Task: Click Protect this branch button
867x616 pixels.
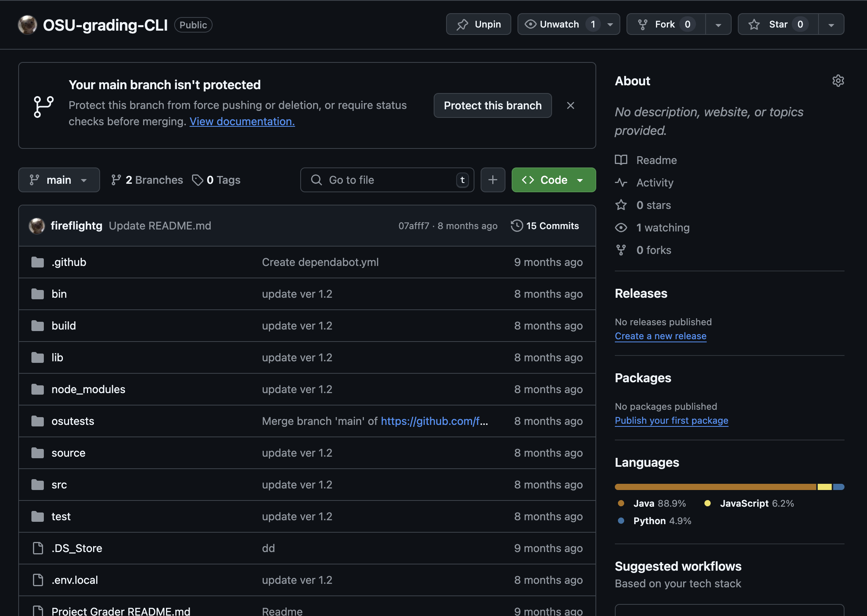Action: coord(493,105)
